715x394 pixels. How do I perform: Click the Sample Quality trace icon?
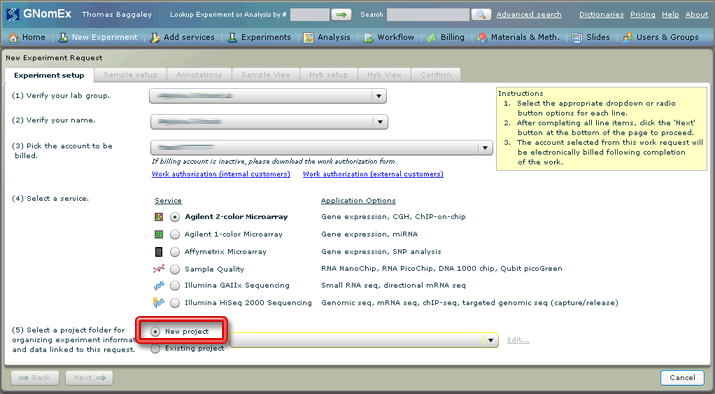pyautogui.click(x=159, y=269)
